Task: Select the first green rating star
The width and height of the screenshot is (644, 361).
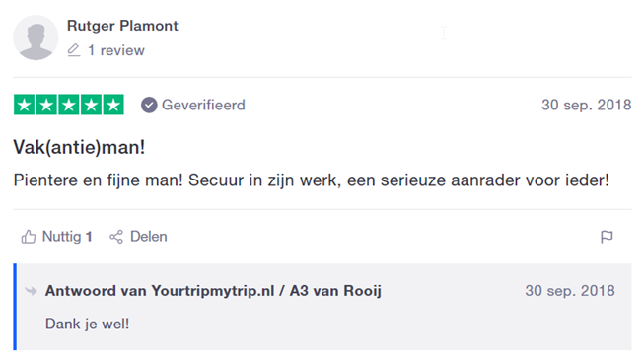Action: click(25, 105)
